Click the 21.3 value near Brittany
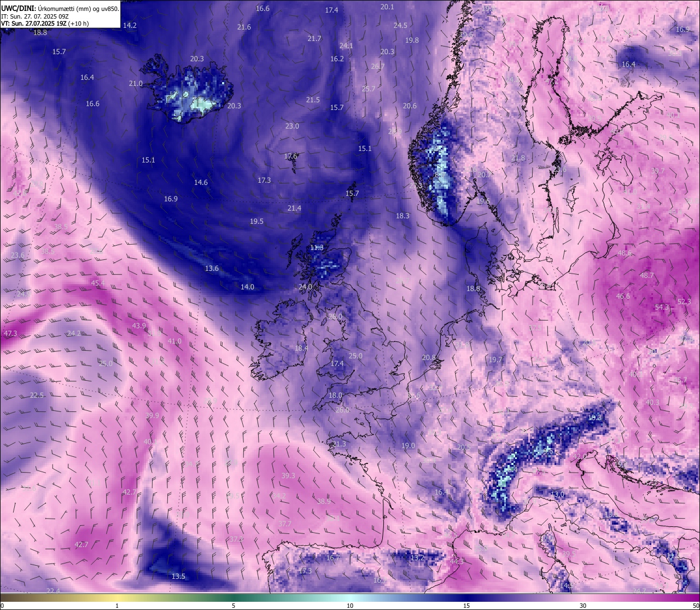Viewport: 700px width, 610px height. [x=339, y=444]
